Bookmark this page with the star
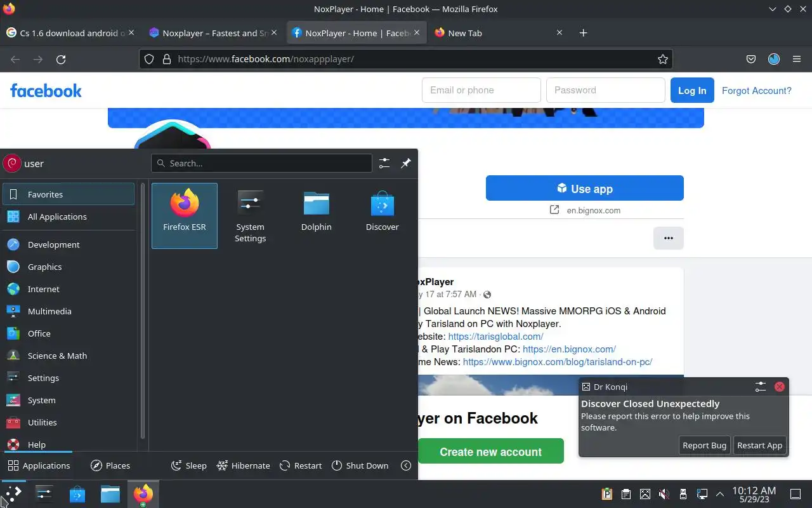Viewport: 812px width, 508px height. pos(663,59)
